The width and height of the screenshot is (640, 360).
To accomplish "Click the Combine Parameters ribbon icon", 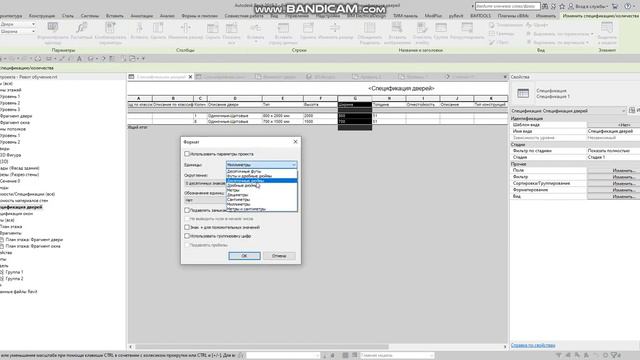I will coord(110,28).
